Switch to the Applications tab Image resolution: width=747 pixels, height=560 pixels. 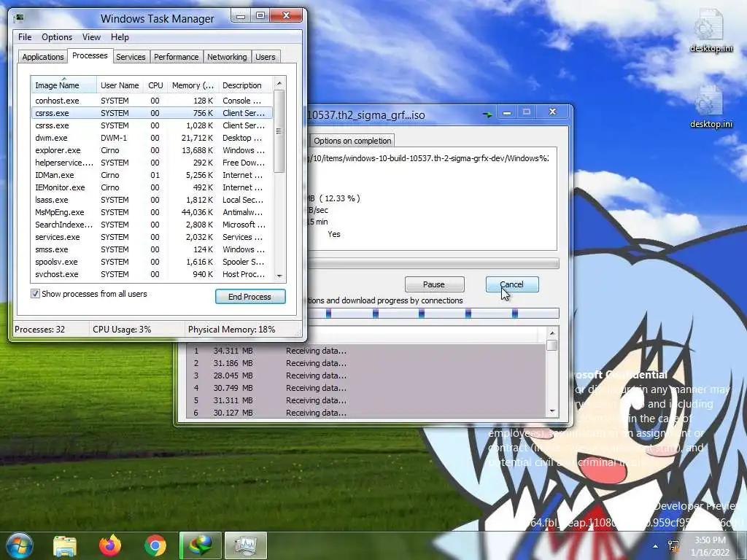(43, 57)
